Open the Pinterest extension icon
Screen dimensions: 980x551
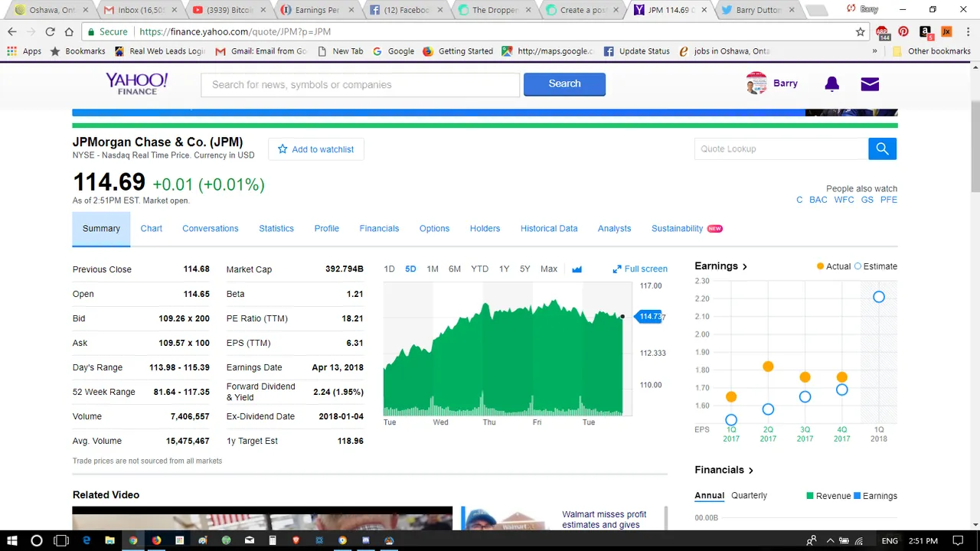[x=903, y=31]
